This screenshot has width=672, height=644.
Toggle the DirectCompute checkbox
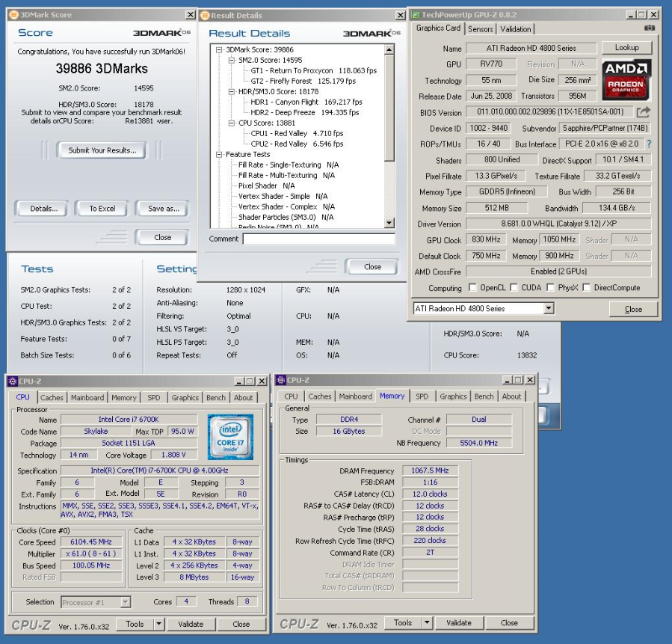pos(586,287)
